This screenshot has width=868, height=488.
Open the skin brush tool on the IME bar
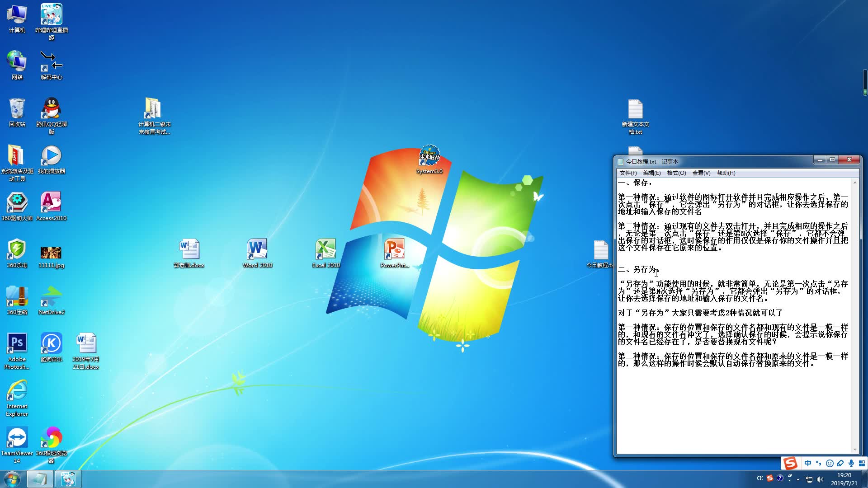tap(840, 463)
